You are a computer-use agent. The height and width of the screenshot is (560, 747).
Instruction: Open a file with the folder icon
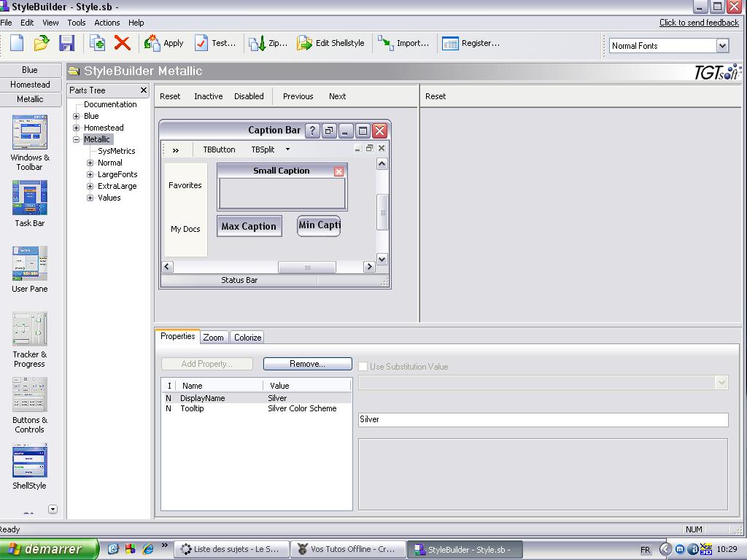(x=42, y=44)
